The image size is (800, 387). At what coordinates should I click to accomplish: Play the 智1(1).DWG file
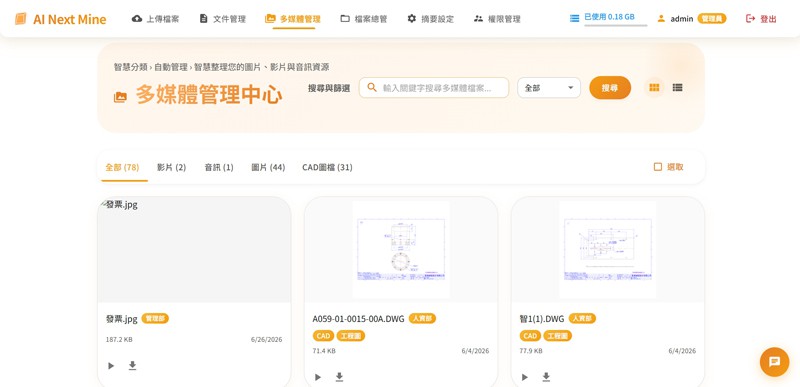pyautogui.click(x=524, y=377)
